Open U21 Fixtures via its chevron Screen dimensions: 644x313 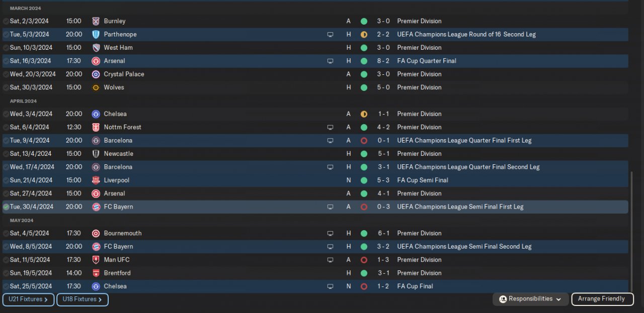(46, 299)
